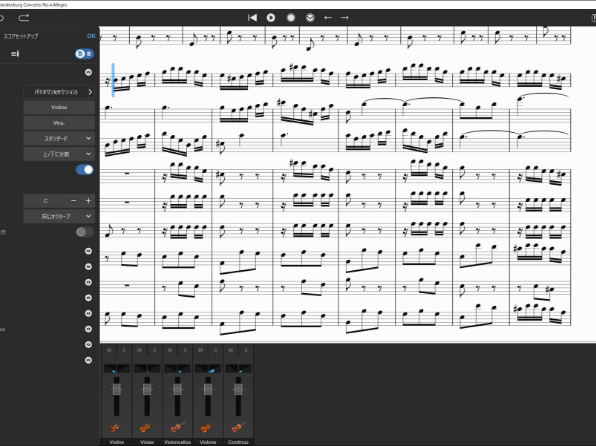Decrease the C transposition with the minus button

click(73, 200)
